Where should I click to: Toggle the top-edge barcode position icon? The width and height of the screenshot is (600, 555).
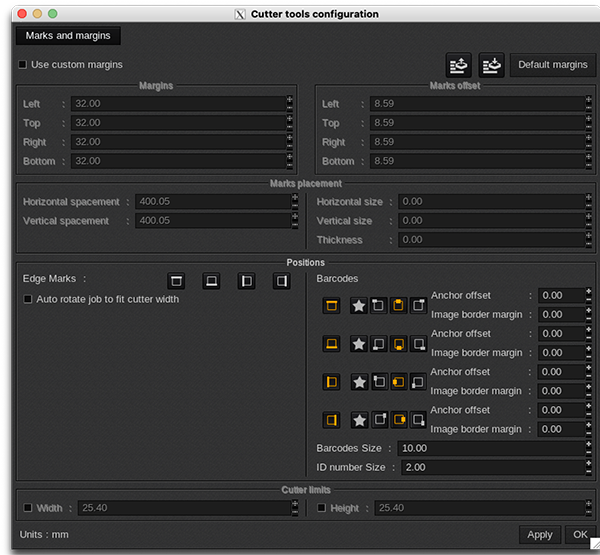pos(332,305)
